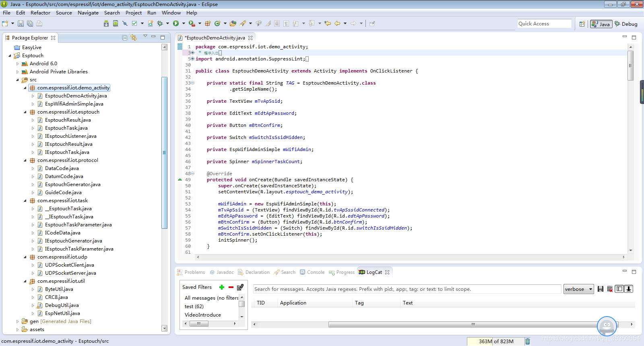
Task: Switch to the Java perspective button
Action: tap(601, 24)
